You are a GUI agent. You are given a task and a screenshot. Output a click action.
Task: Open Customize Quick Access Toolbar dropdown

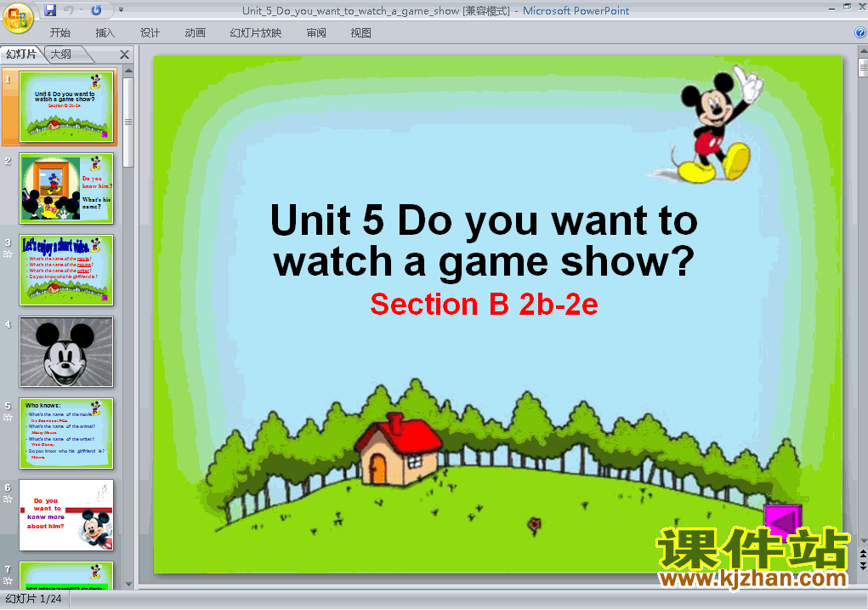coord(121,10)
